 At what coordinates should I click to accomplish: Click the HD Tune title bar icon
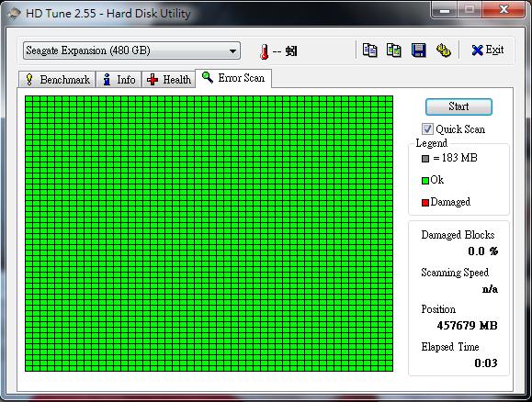[x=14, y=14]
